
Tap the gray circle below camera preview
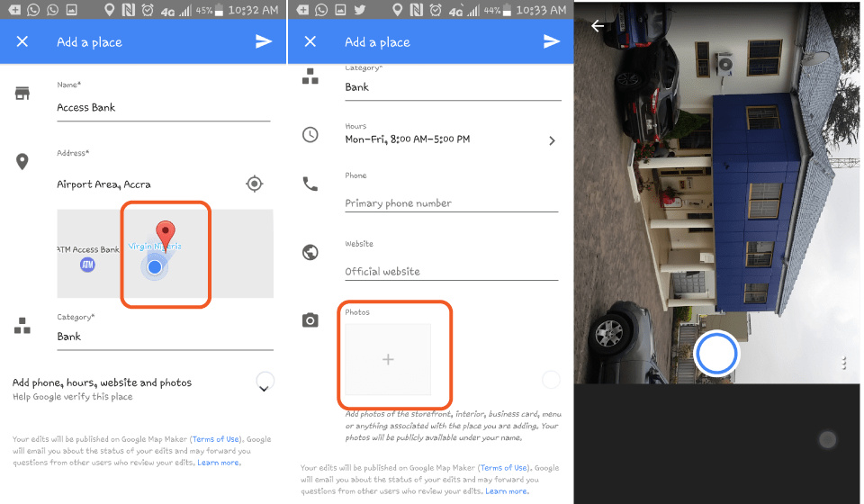(828, 439)
